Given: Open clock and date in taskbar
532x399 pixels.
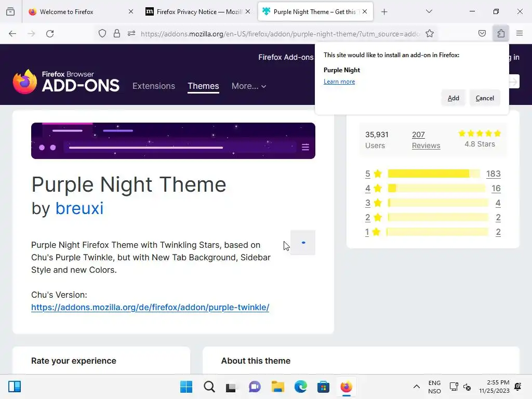Looking at the screenshot, I should click(495, 387).
